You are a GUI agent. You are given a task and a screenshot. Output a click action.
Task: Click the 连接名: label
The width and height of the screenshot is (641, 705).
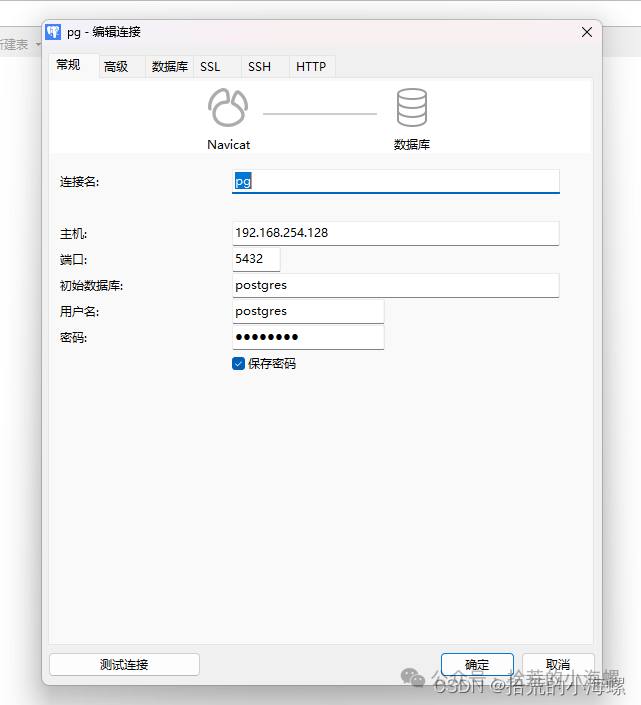(80, 182)
